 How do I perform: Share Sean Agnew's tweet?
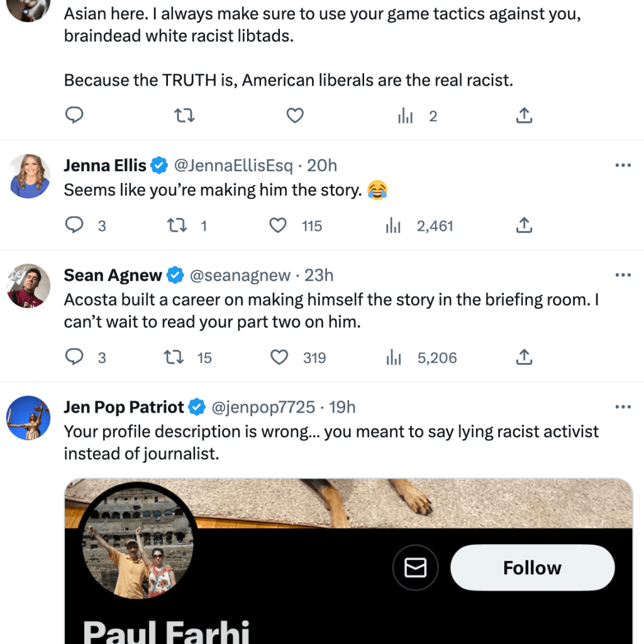point(524,358)
